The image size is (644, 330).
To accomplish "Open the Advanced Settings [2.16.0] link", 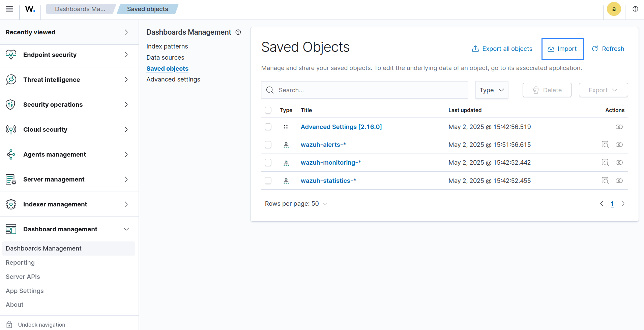I will [341, 127].
